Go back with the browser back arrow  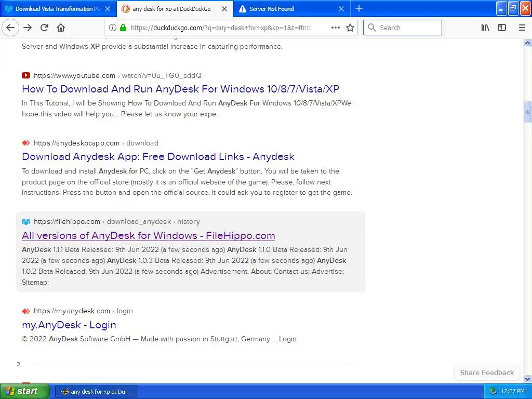pyautogui.click(x=10, y=28)
